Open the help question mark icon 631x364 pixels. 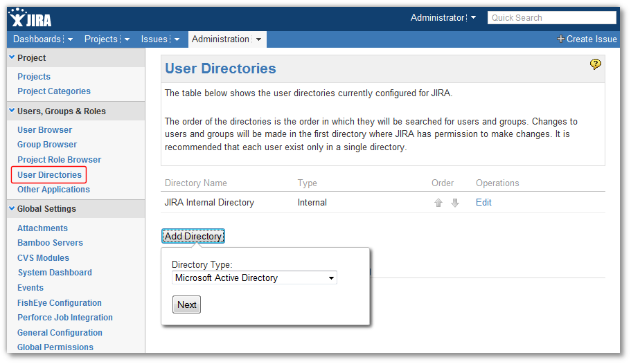pyautogui.click(x=595, y=64)
